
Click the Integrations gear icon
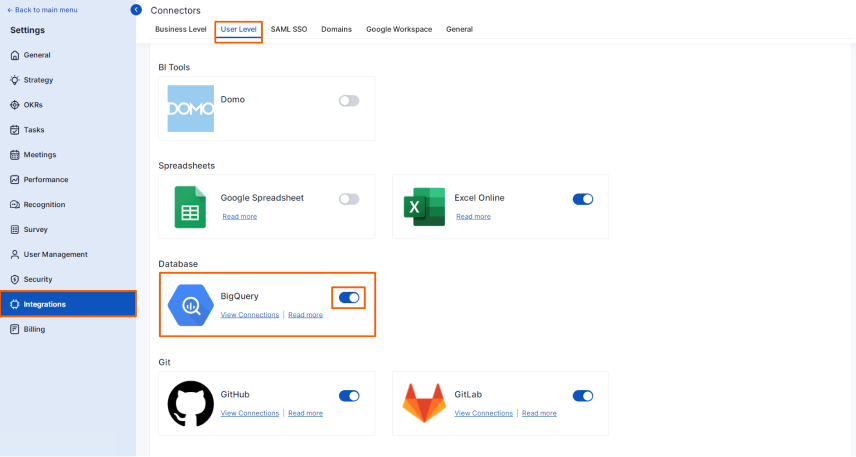(15, 305)
